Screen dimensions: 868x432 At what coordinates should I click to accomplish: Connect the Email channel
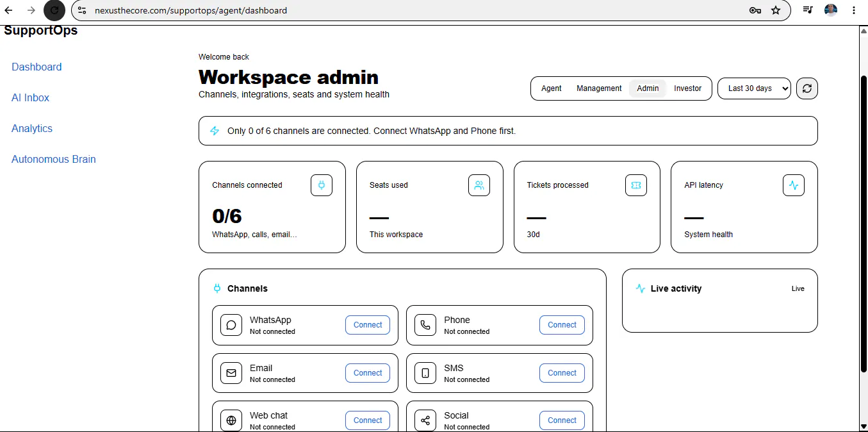tap(368, 373)
